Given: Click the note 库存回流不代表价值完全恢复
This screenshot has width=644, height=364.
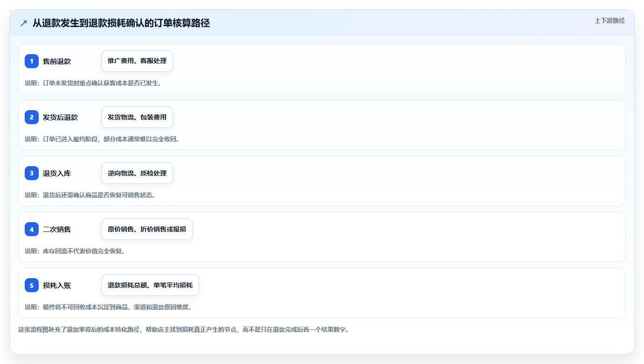Looking at the screenshot, I should coord(75,251).
